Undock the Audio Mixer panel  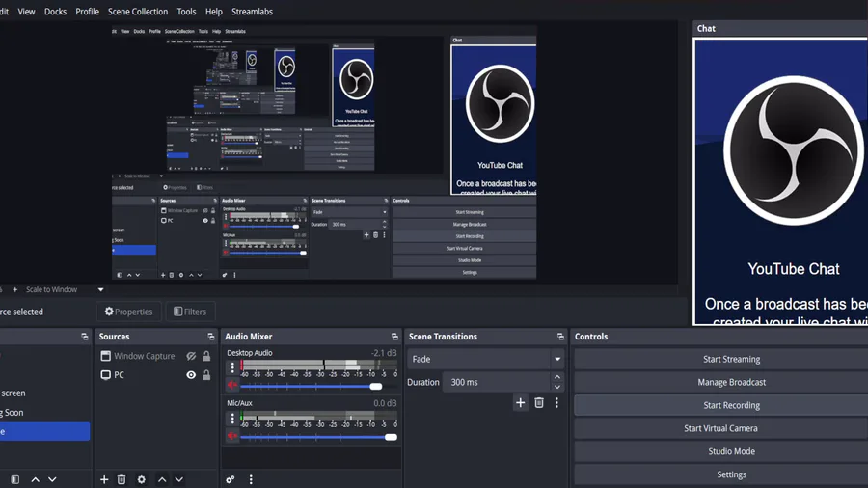click(394, 337)
